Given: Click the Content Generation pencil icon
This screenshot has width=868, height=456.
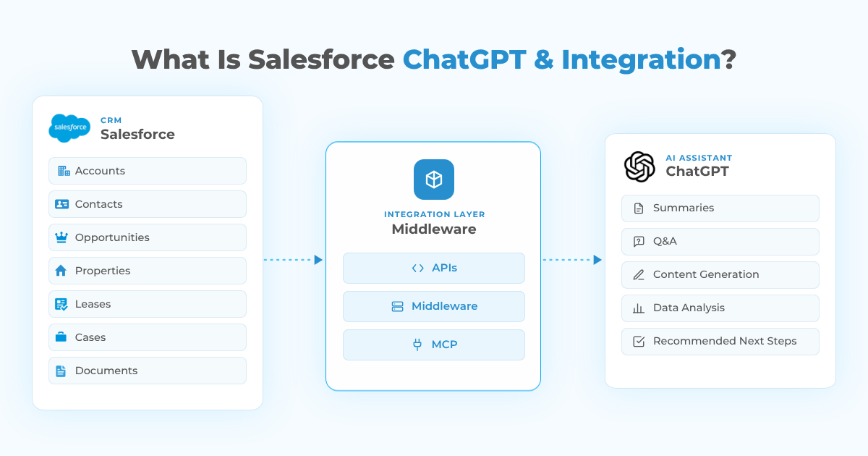Looking at the screenshot, I should (639, 274).
